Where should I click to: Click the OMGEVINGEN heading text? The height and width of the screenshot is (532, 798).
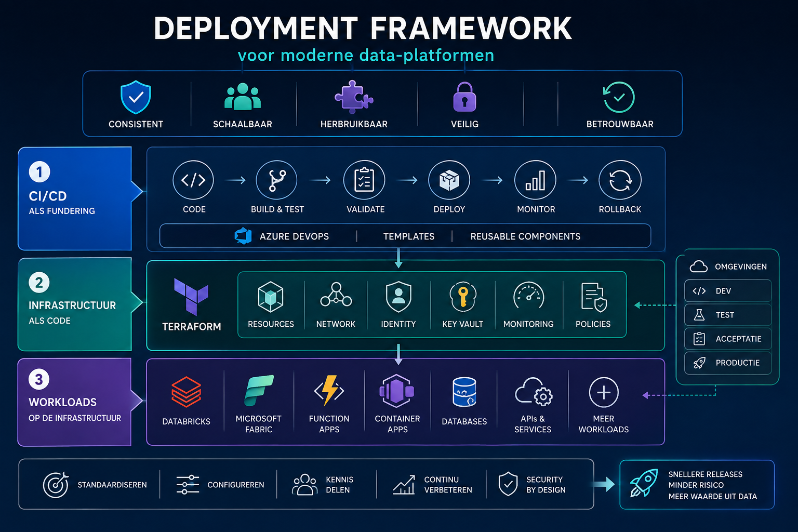click(x=741, y=267)
